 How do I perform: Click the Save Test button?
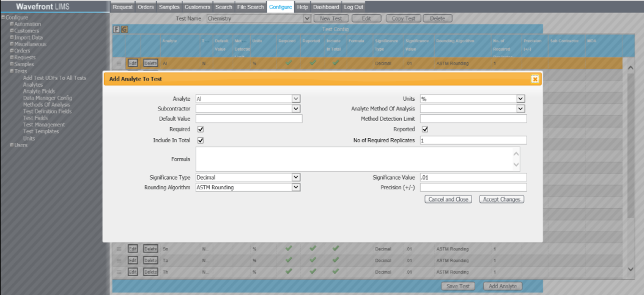click(458, 286)
